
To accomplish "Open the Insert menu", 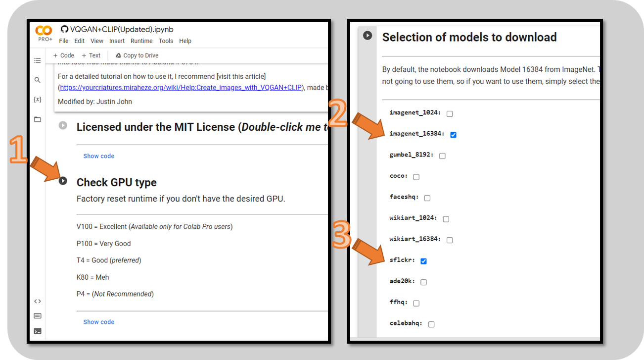I will [x=117, y=41].
